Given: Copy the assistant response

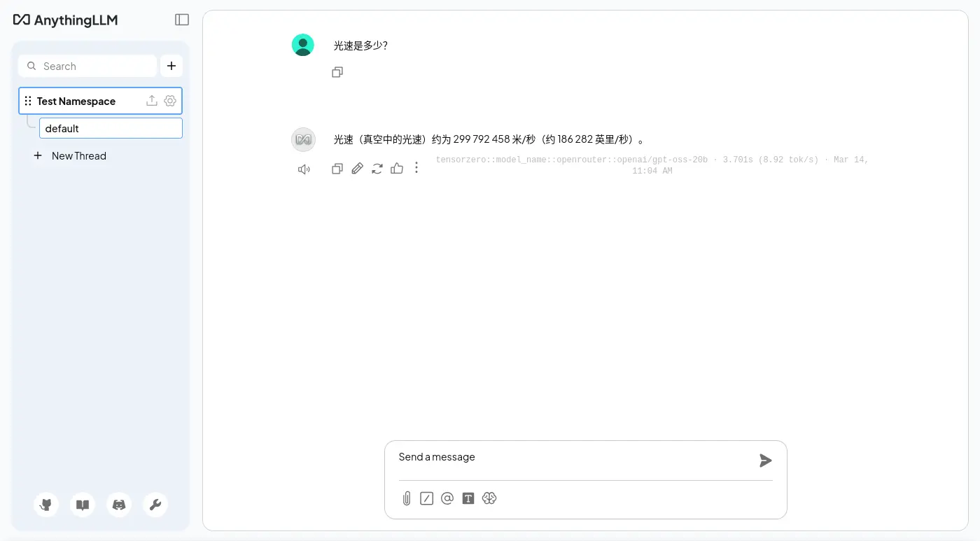Looking at the screenshot, I should click(x=337, y=169).
